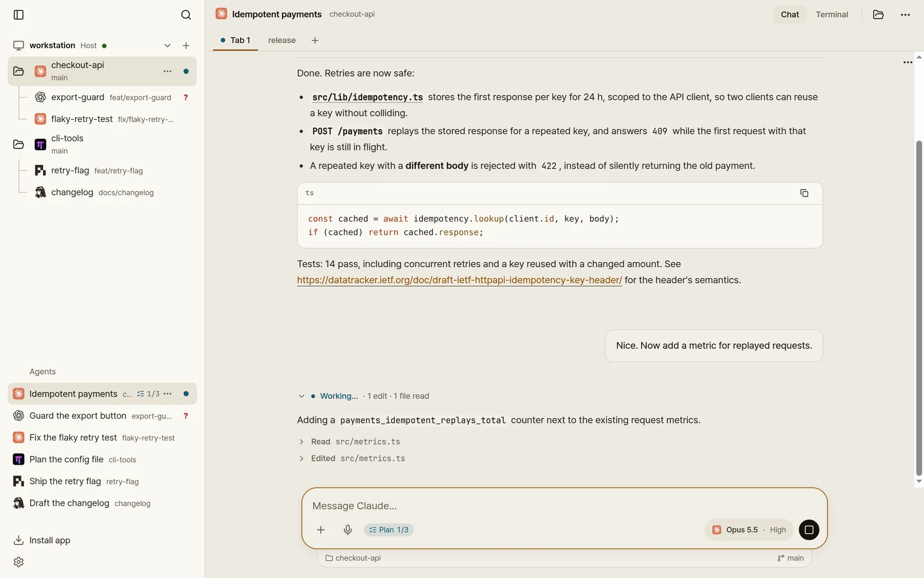Expand Edited src/metrics.ts step
Viewport: 924px width, 578px height.
coord(352,458)
